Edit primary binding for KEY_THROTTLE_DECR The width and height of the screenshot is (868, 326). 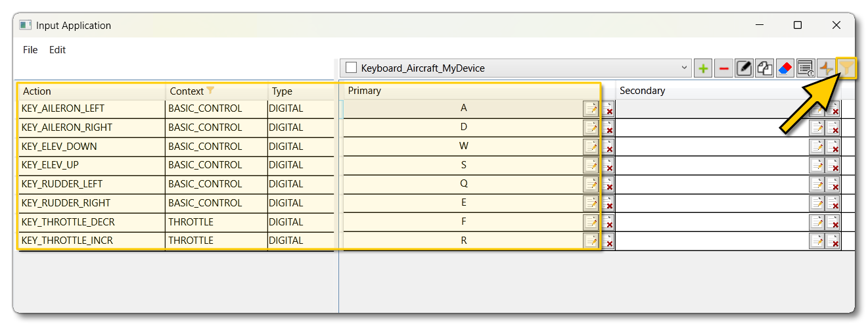click(591, 222)
